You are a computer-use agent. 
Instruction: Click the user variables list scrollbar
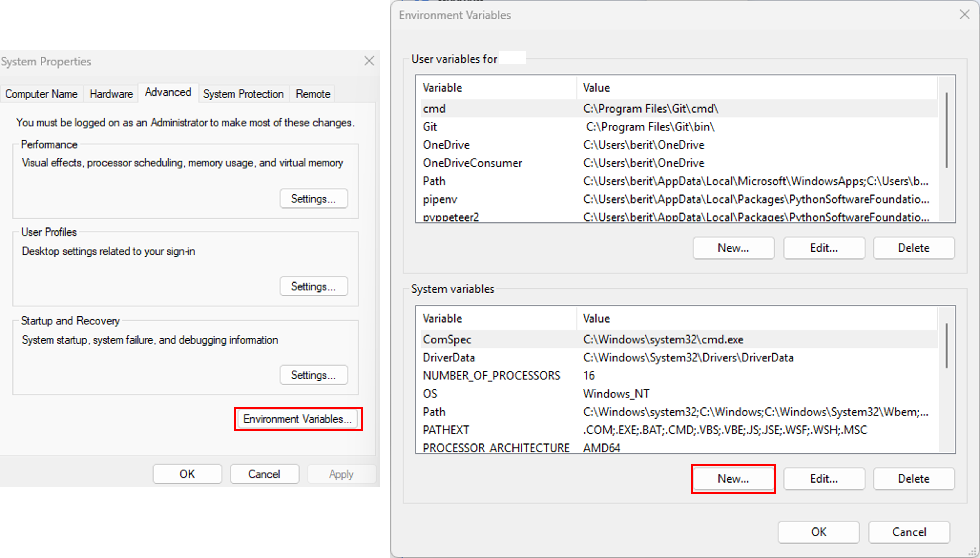coord(946,130)
